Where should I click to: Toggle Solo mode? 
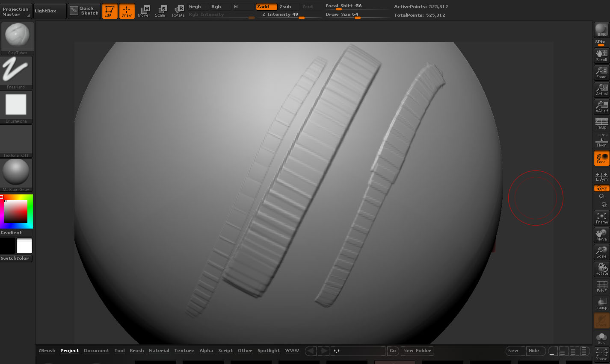click(601, 338)
